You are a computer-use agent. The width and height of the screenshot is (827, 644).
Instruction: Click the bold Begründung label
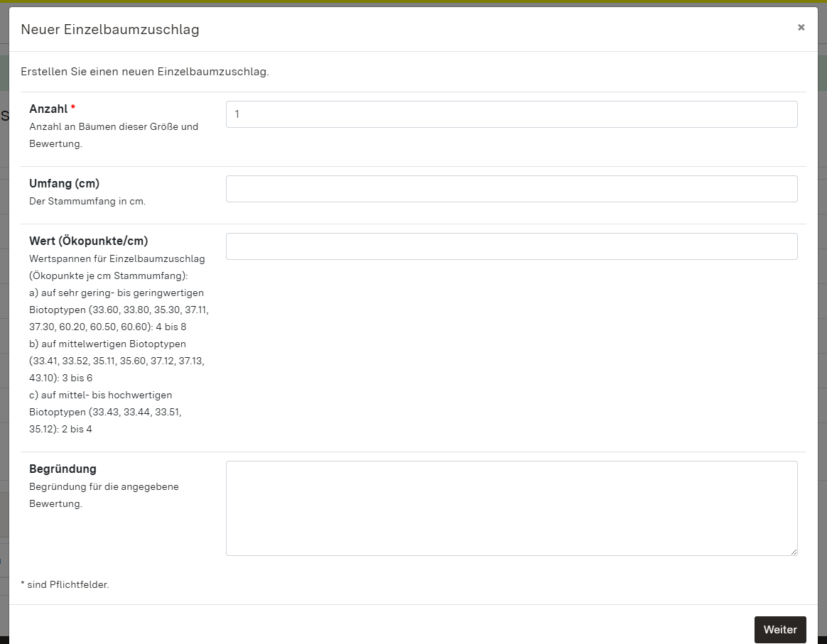tap(63, 469)
